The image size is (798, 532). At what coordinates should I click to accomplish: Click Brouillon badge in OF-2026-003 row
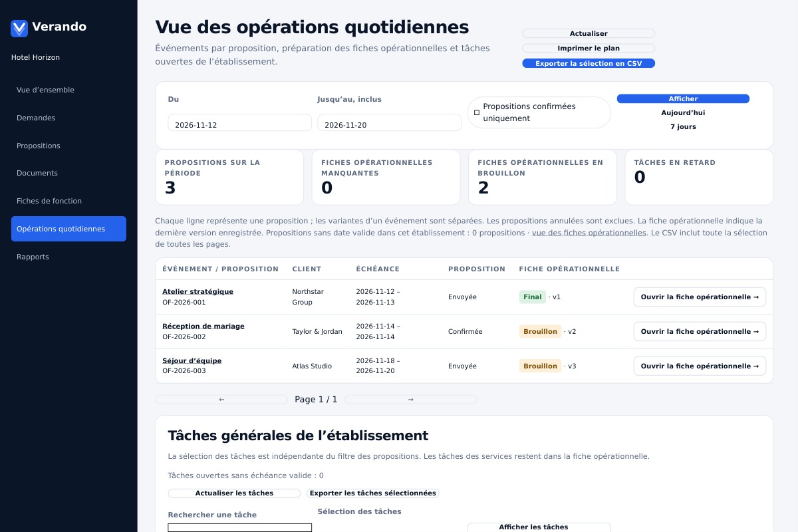(540, 366)
